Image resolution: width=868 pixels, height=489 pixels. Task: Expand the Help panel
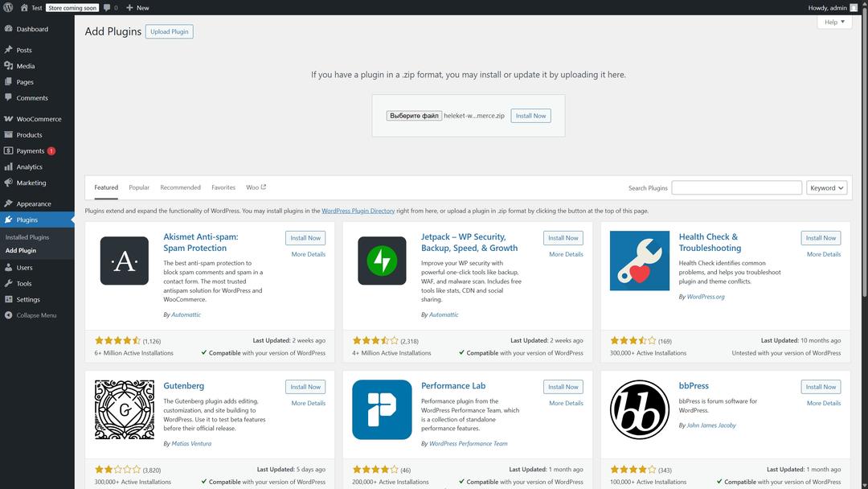835,23
